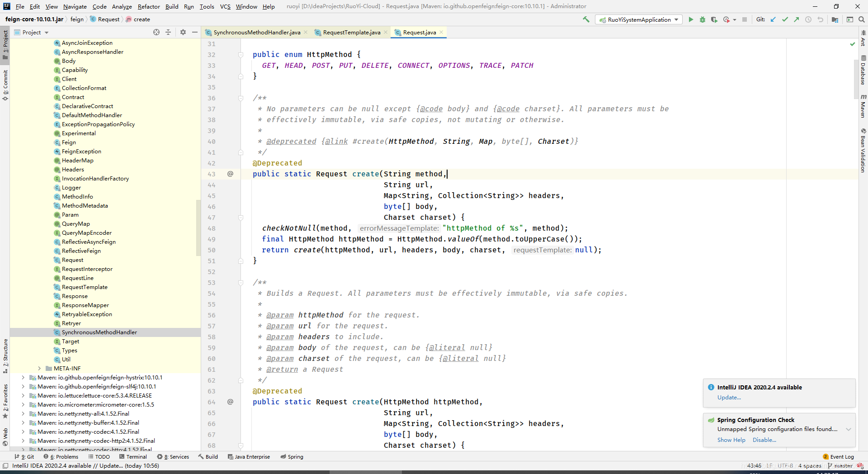The image size is (868, 474).
Task: Select RequestTemplate class in project tree
Action: pos(85,287)
